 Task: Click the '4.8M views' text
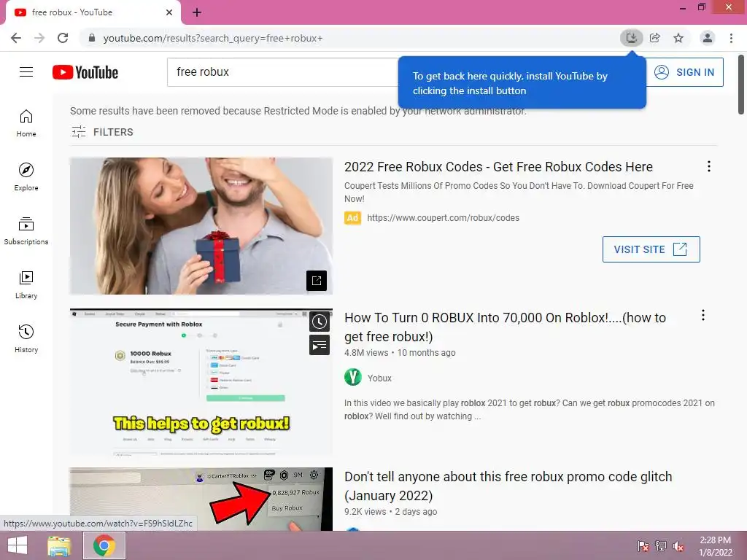coord(366,353)
